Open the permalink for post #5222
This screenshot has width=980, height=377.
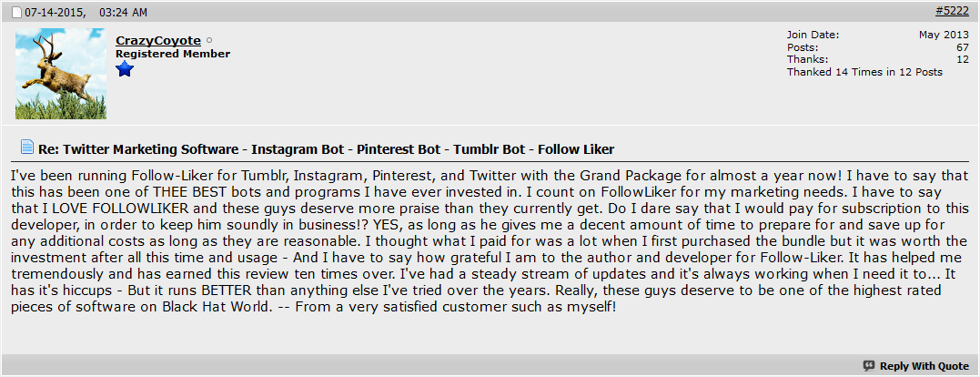[x=953, y=11]
